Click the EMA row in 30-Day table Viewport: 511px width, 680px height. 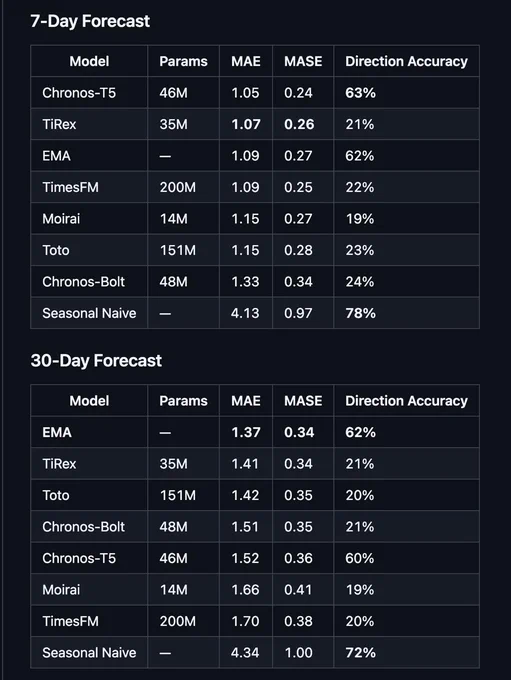click(x=255, y=432)
